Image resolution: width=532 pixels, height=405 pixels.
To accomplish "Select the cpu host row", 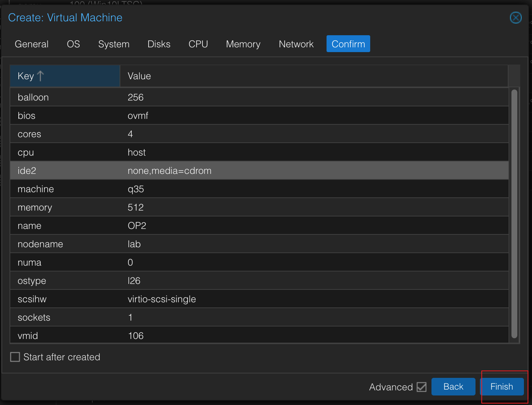I will [x=259, y=152].
